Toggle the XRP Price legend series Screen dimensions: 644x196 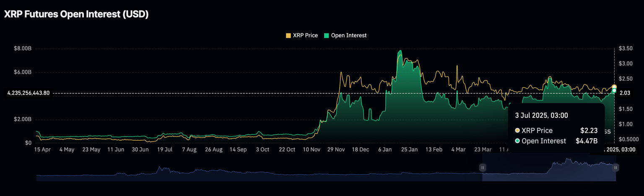pos(302,36)
